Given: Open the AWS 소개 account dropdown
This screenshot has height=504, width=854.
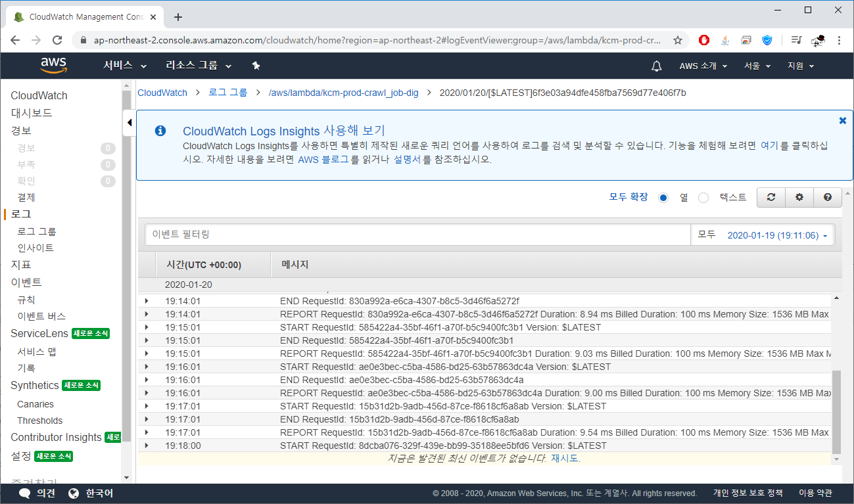Looking at the screenshot, I should [x=703, y=66].
